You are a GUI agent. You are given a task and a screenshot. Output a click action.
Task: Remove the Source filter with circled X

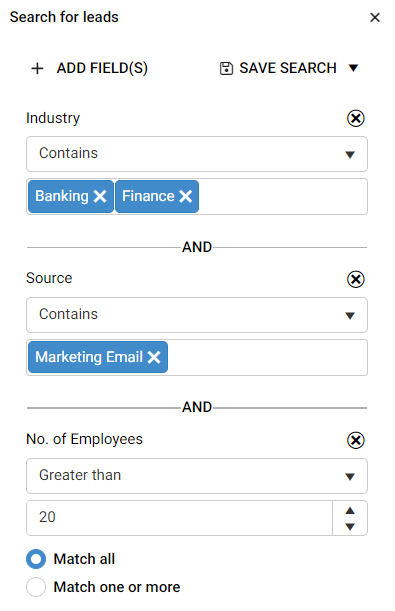click(356, 279)
